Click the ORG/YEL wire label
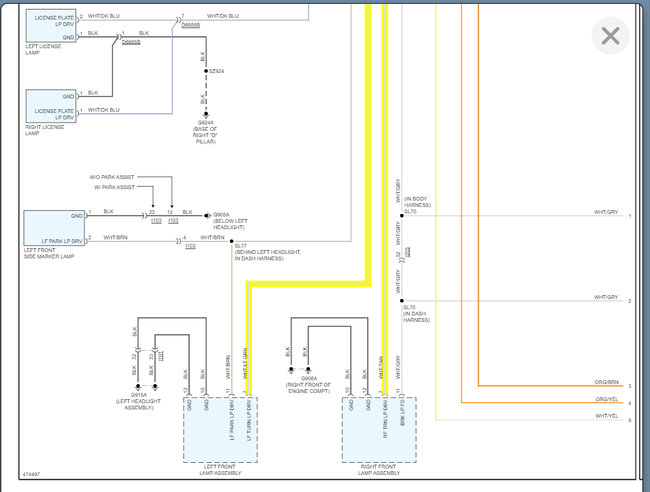Image resolution: width=650 pixels, height=492 pixels. tap(607, 399)
